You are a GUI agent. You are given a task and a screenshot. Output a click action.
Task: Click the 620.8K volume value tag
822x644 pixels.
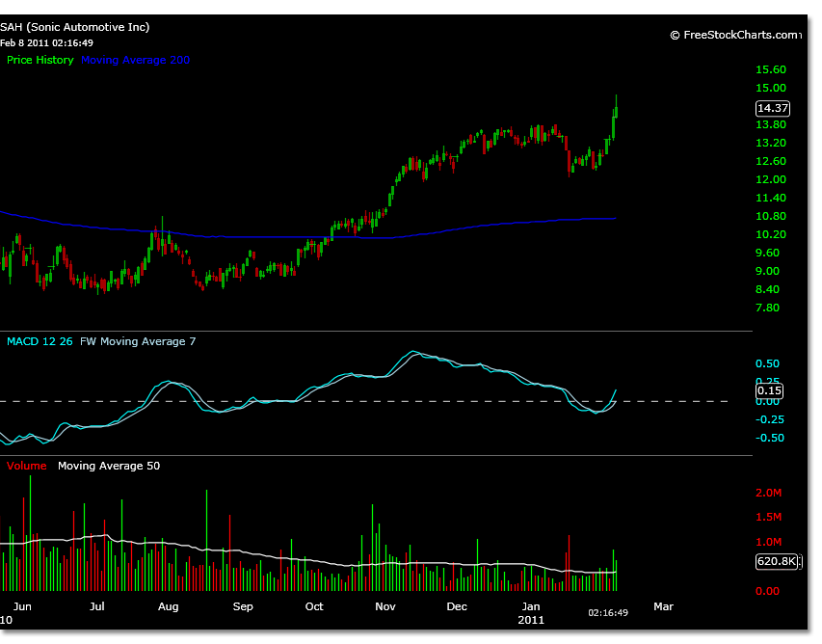pyautogui.click(x=775, y=560)
